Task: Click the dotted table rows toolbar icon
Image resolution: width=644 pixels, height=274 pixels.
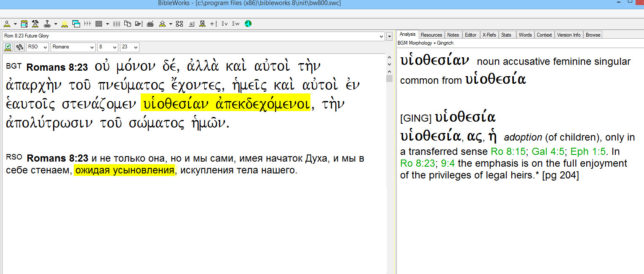Action: point(117,24)
